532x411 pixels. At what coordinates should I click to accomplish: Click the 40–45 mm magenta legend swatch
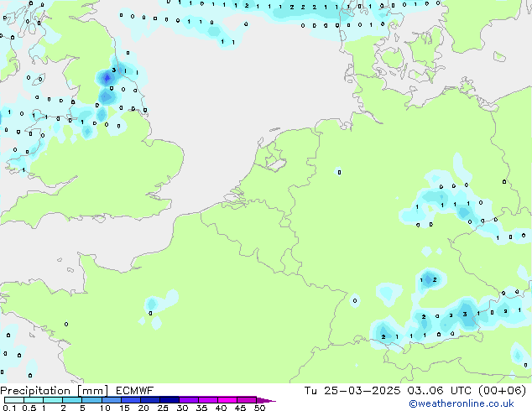click(227, 400)
